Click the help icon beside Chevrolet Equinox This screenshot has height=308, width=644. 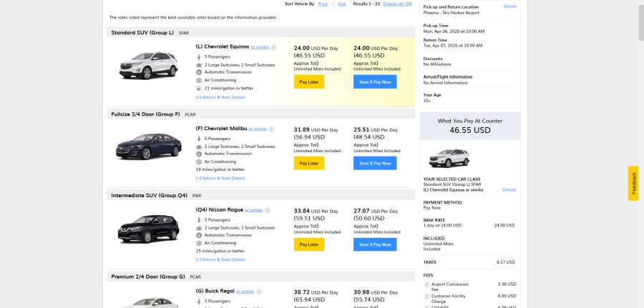click(x=273, y=47)
